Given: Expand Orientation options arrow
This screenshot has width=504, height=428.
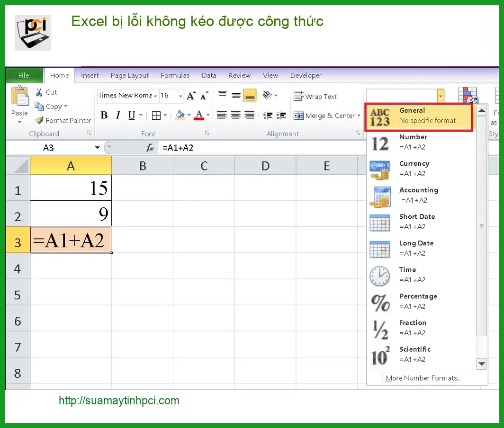Looking at the screenshot, I should tap(276, 96).
